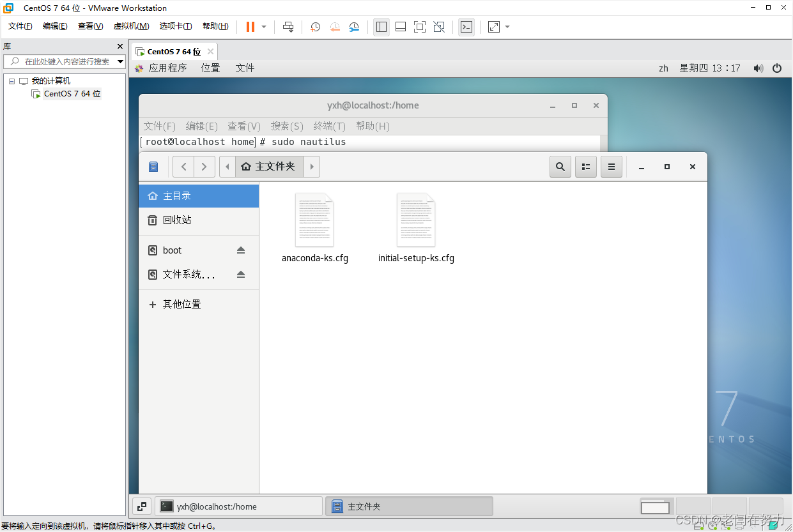Open terminal 编辑(E) menu
The height and width of the screenshot is (532, 793).
(x=202, y=126)
